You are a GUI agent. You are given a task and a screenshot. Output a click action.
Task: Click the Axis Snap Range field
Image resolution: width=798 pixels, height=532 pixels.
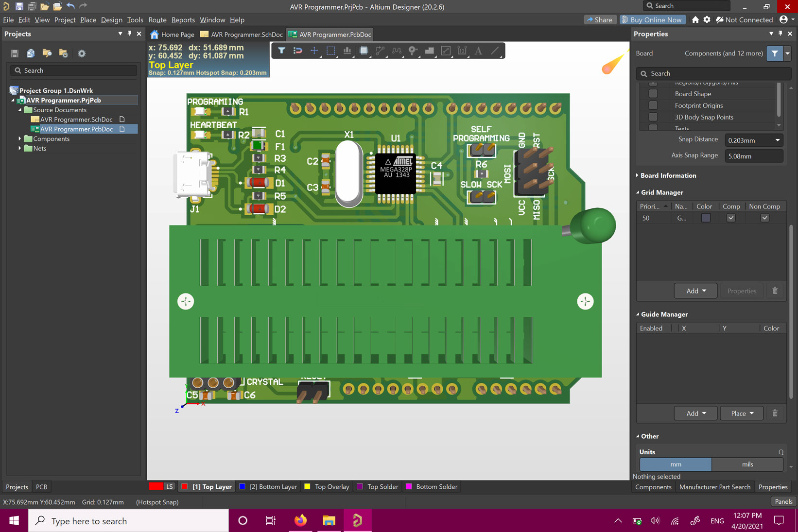pyautogui.click(x=754, y=156)
